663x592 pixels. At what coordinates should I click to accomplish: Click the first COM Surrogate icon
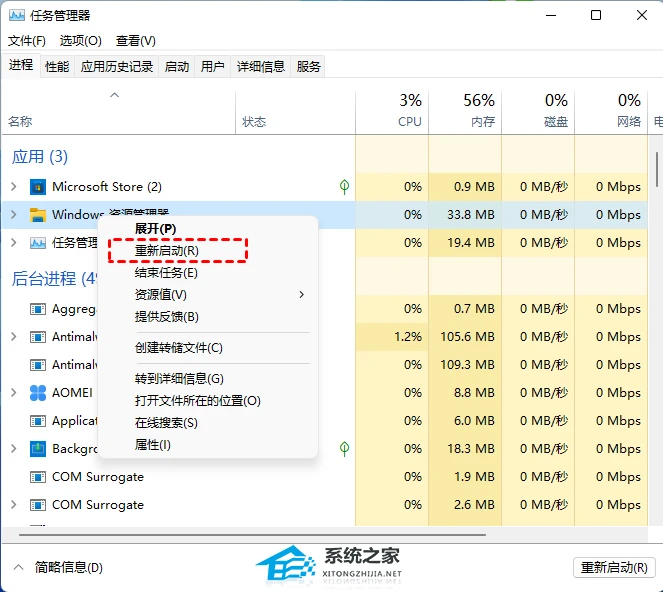(x=38, y=477)
